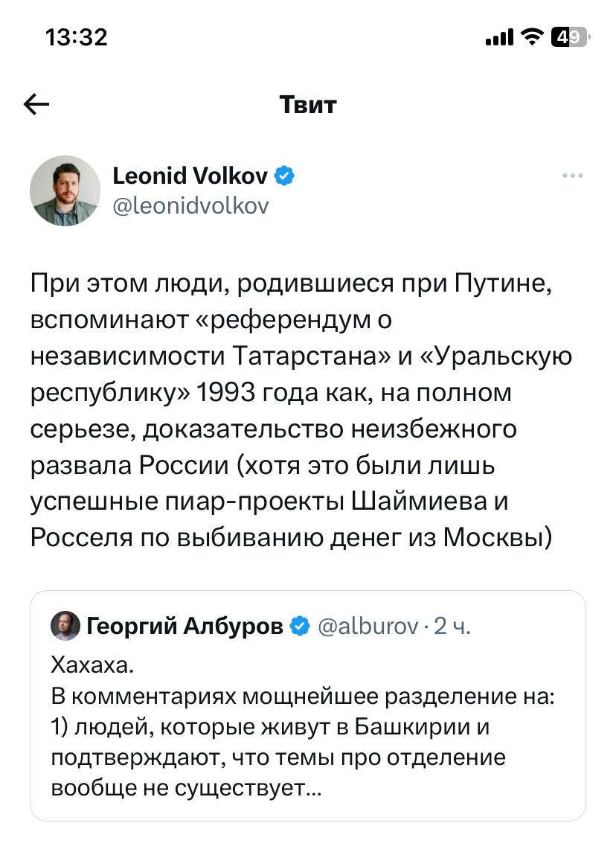Tap verified badge beside Георгий Албуров
This screenshot has height=855, width=616.
(300, 627)
